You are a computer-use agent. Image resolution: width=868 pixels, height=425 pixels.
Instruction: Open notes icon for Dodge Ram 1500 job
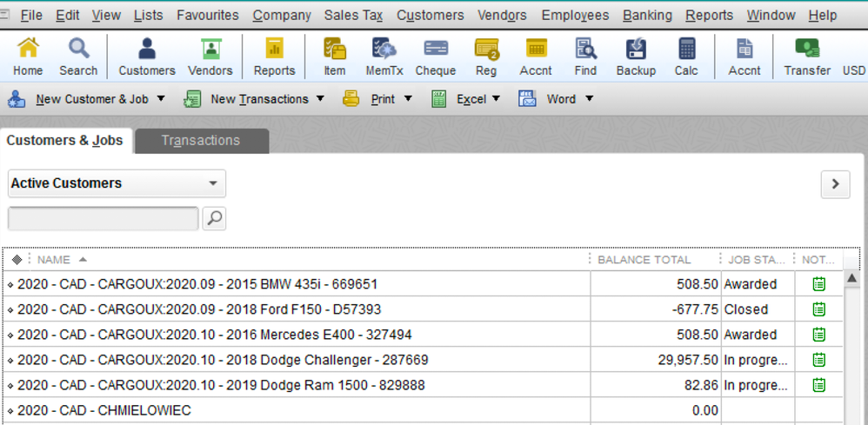tap(818, 385)
